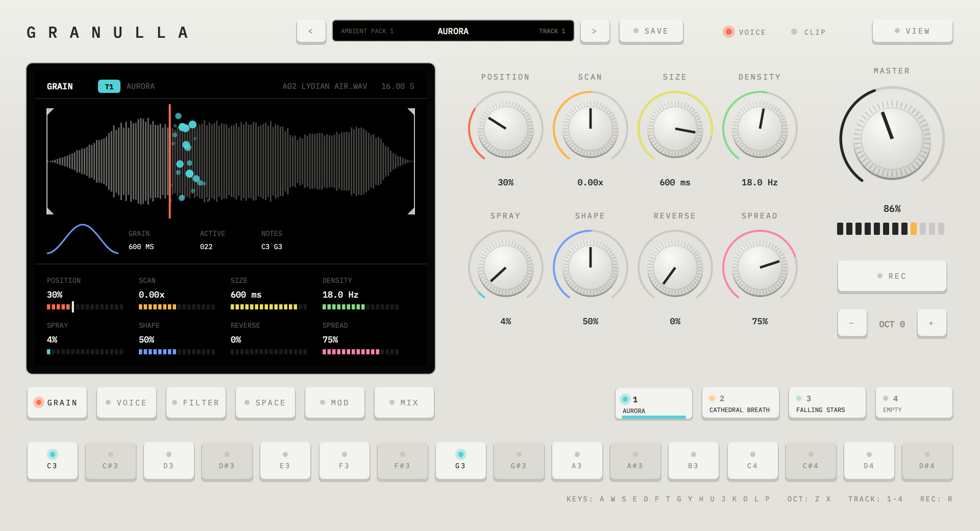
Task: Click the POSITION knob
Action: pos(506,129)
